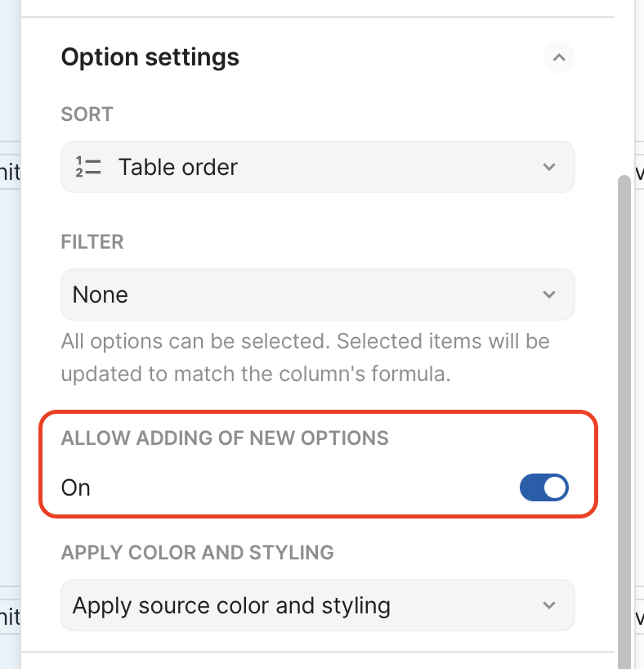Click the lower partially visible table cell at left
Screen dimensions: 644x669
pos(10,616)
